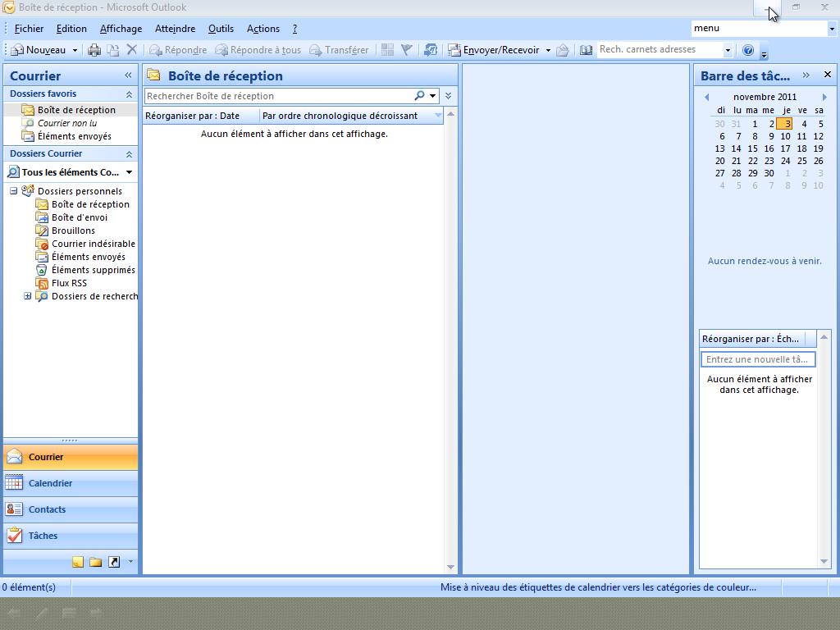Collapse the Dossiers personnels tree node
Screen dimensions: 840x630
[13, 190]
